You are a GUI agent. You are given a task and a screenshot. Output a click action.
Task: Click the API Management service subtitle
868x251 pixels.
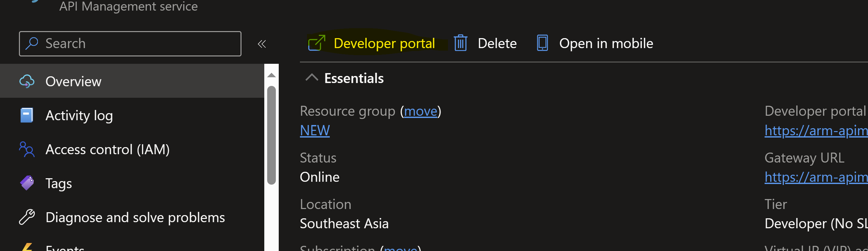128,6
